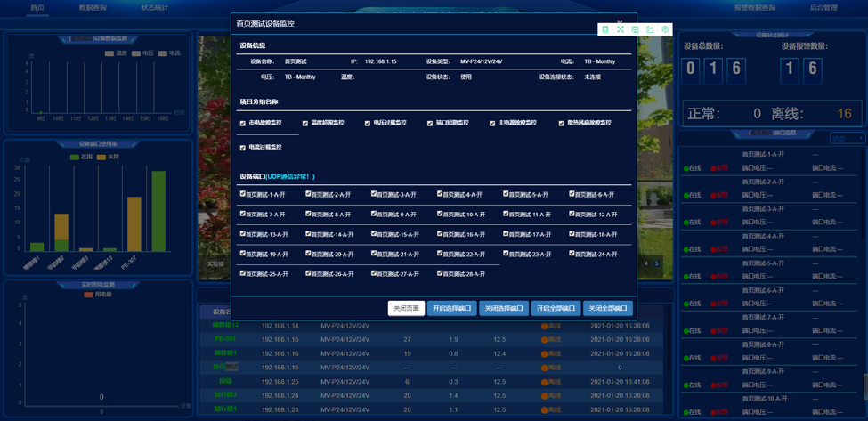Click red alarm dot for 首页测试-1-A-开

(x=713, y=168)
